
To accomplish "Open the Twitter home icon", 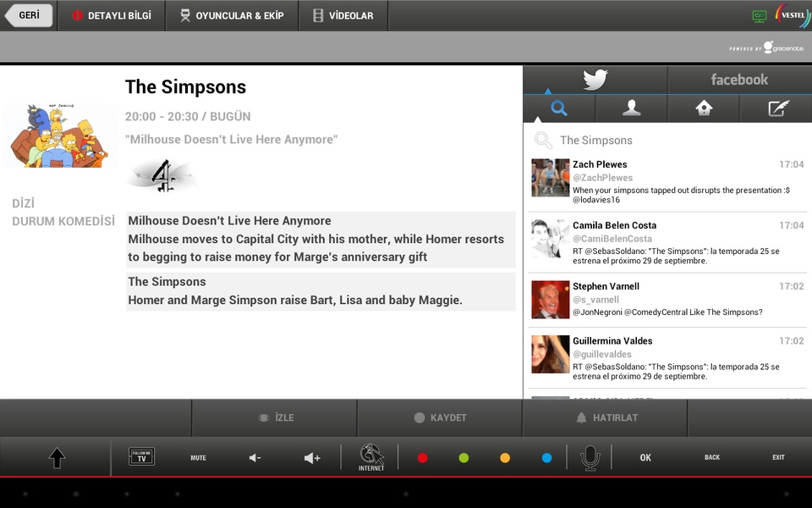I will [x=704, y=108].
